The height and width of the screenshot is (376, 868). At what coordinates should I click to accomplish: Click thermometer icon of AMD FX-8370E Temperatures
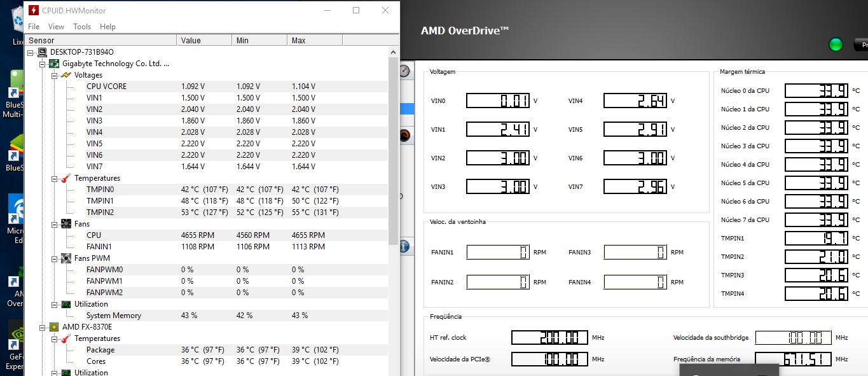click(66, 338)
